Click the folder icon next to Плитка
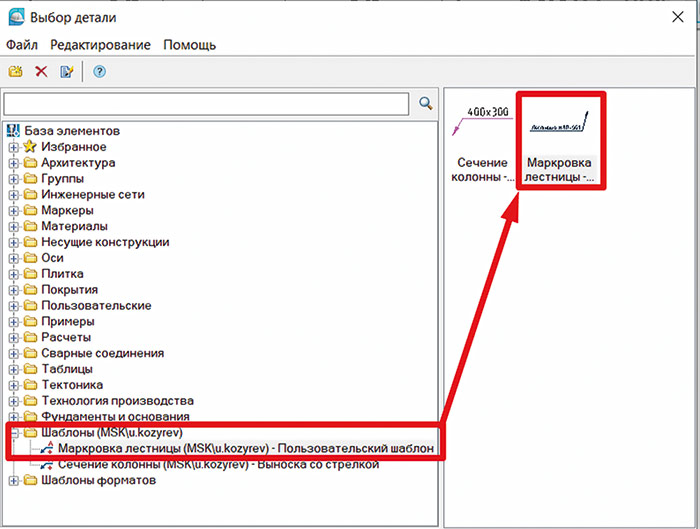The height and width of the screenshot is (529, 700). (30, 274)
